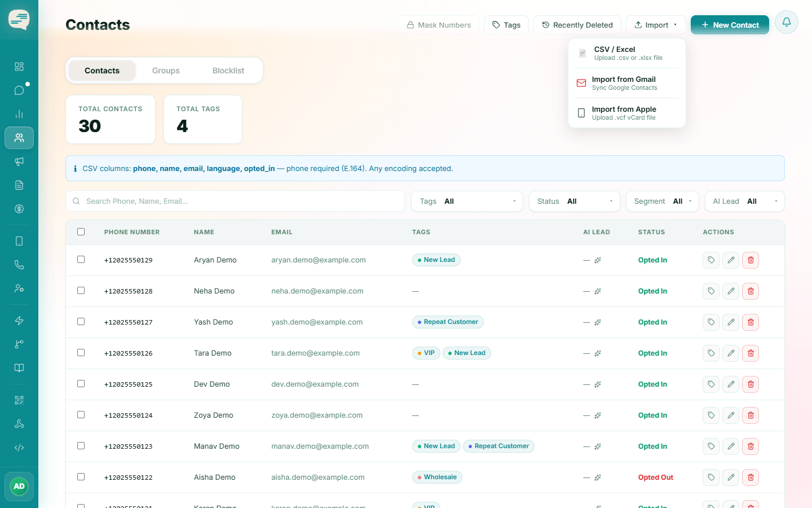
Task: Open the AI Lead filter dropdown
Action: click(745, 202)
